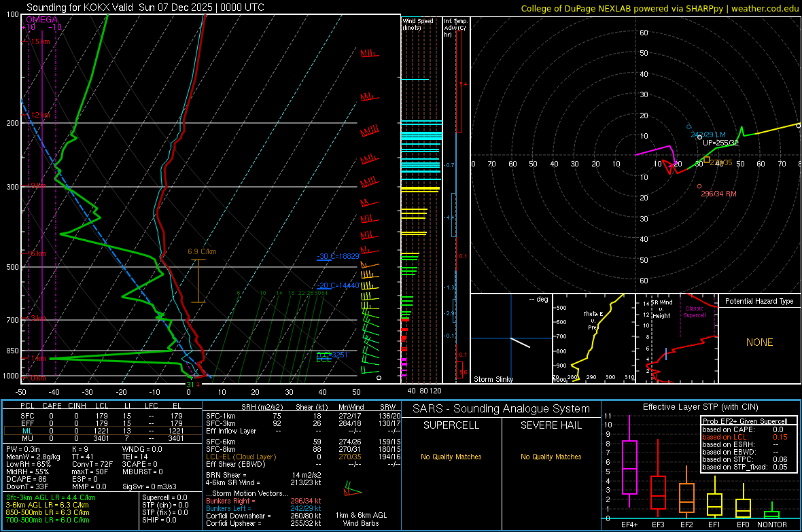Click the 'SFC-1km' kinematics row label
802x532 pixels.
pyautogui.click(x=220, y=416)
